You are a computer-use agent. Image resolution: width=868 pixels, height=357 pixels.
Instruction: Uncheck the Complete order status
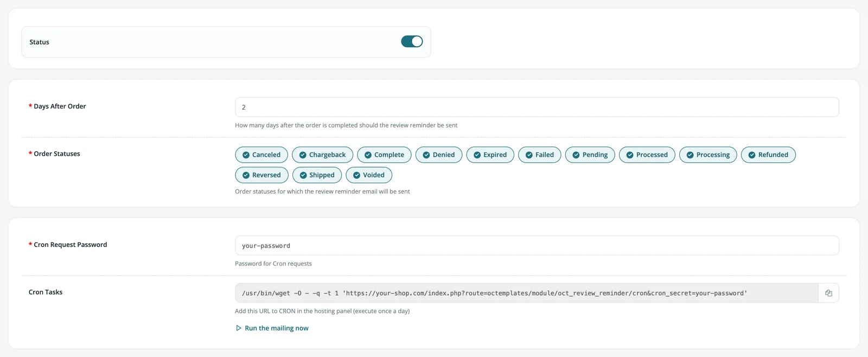click(x=384, y=155)
